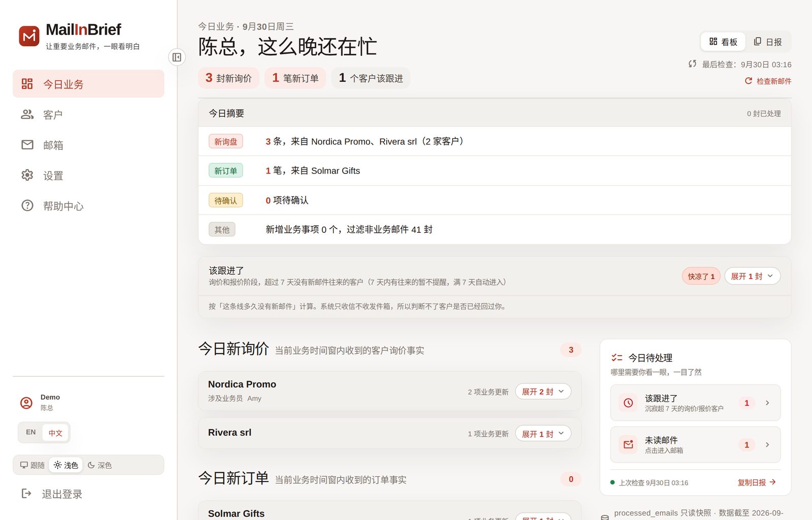Switch language to 中文
The height and width of the screenshot is (520, 812).
click(55, 433)
